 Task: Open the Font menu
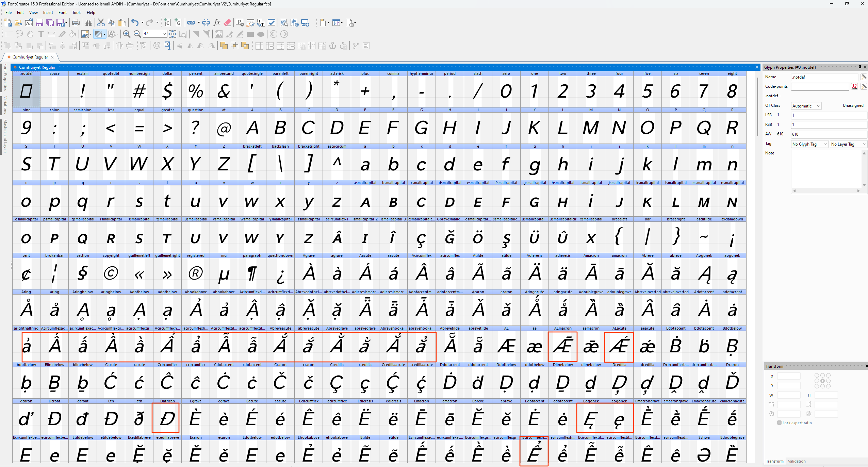click(x=63, y=13)
